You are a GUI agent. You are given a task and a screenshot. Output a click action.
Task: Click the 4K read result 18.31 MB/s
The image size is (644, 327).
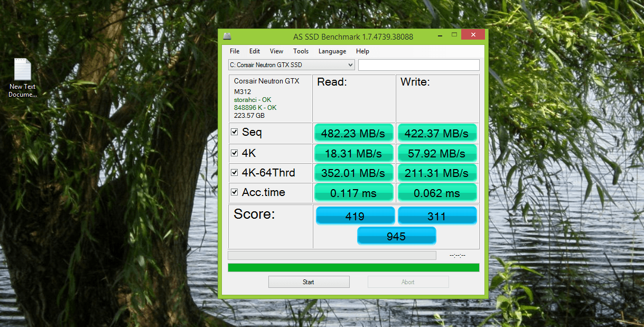point(354,153)
